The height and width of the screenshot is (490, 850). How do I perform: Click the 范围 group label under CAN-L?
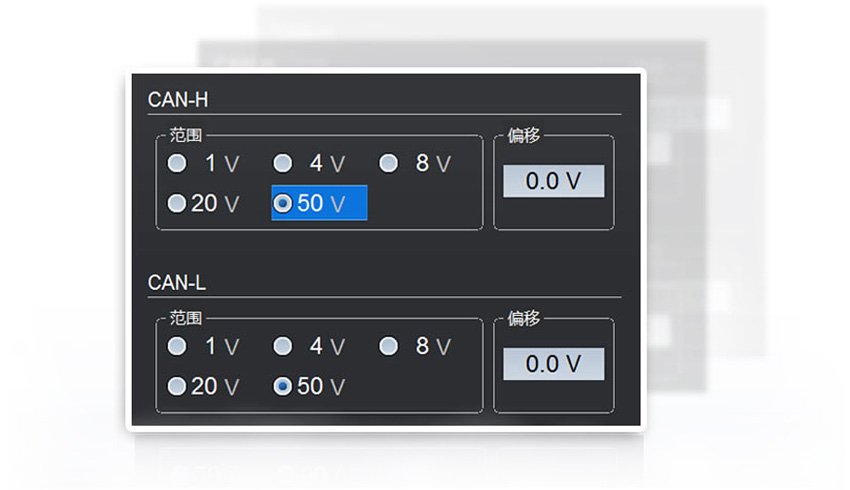point(186,318)
